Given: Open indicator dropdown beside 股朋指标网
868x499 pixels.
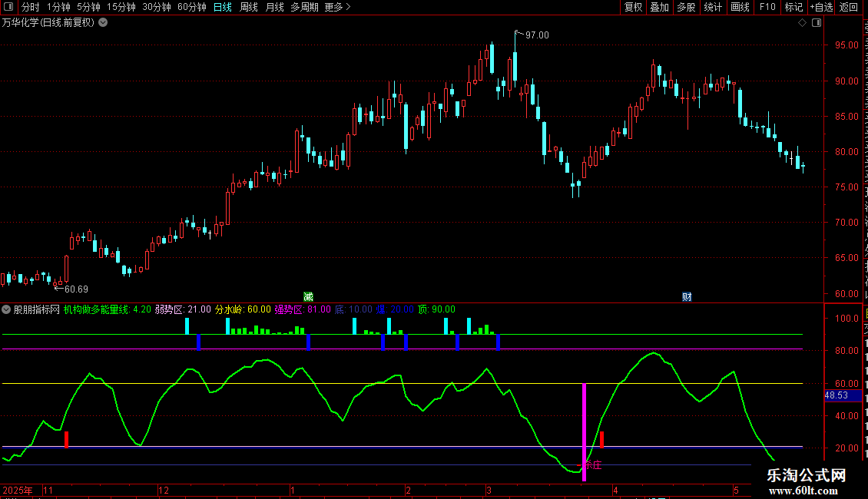Looking at the screenshot, I should pyautogui.click(x=6, y=310).
